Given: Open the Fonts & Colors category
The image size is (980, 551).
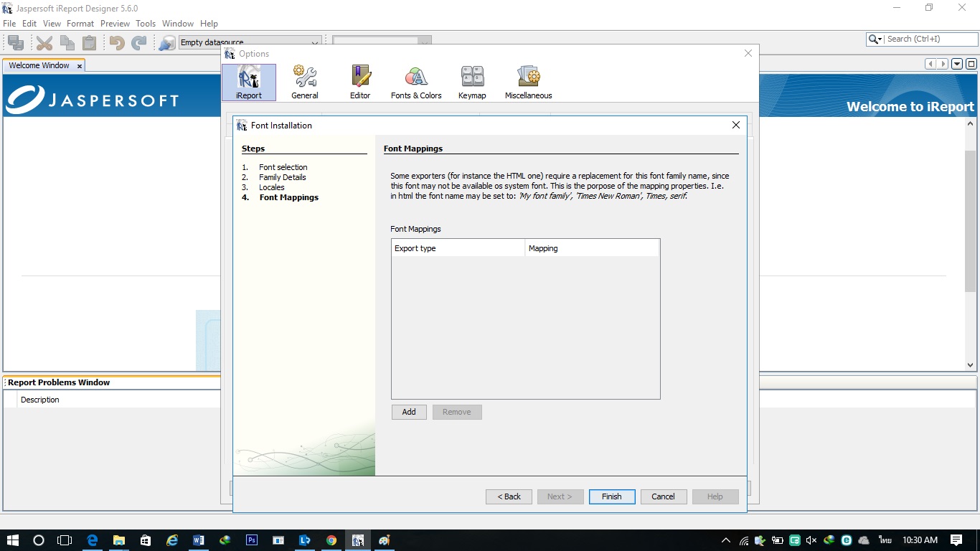Looking at the screenshot, I should point(416,82).
